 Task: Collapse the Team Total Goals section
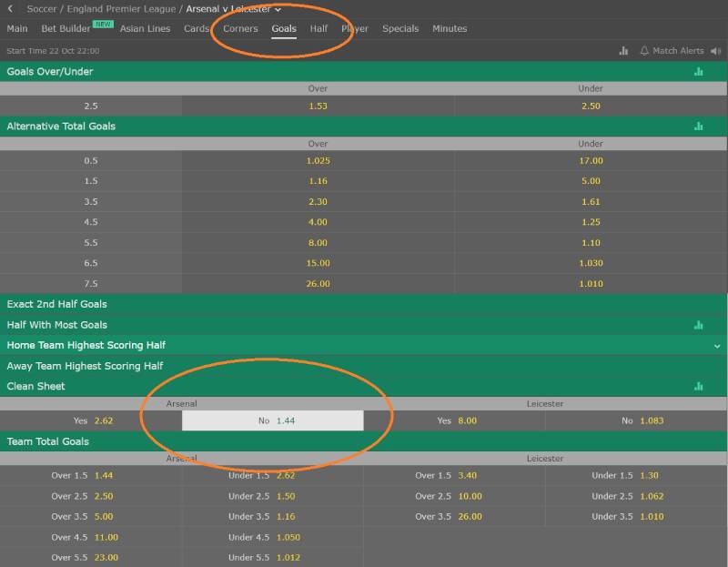pyautogui.click(x=48, y=441)
